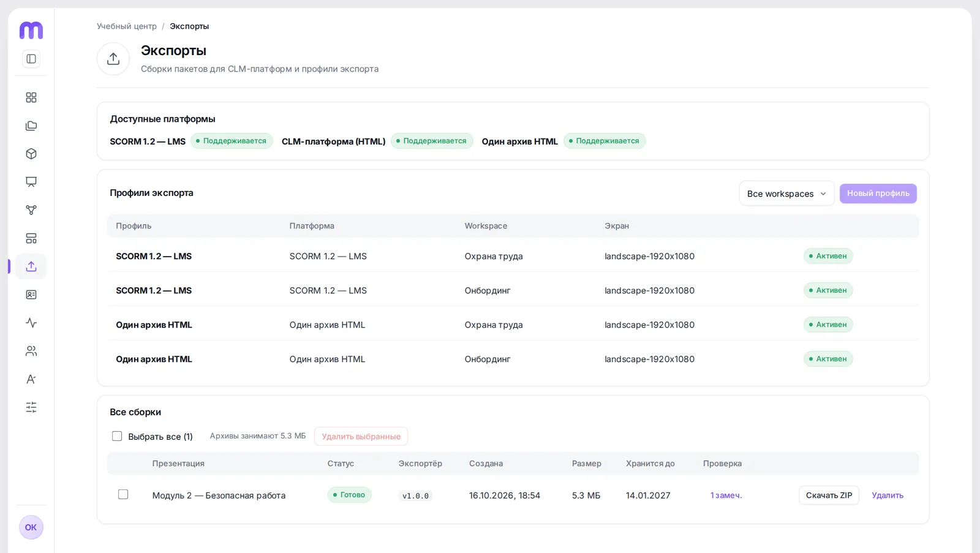The image size is (980, 553).
Task: Select the Один архив HTML Онбординг profile row
Action: (513, 359)
